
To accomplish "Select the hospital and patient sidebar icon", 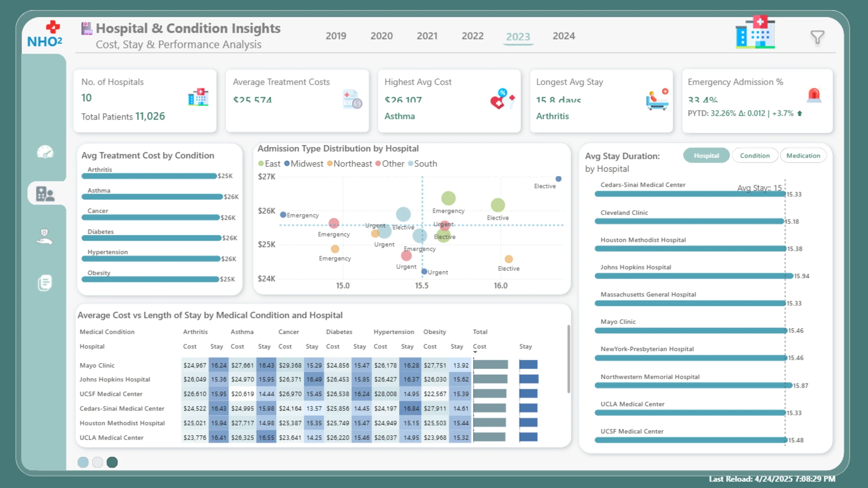I will pyautogui.click(x=45, y=194).
